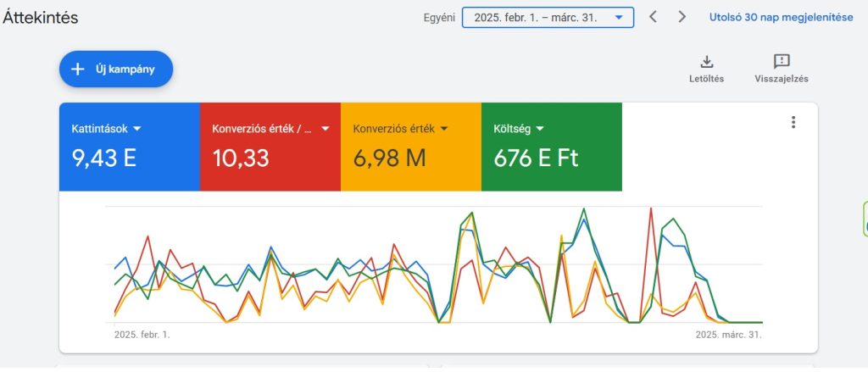The image size is (868, 372).
Task: Expand the Költség metric dropdown arrow
Action: click(539, 129)
